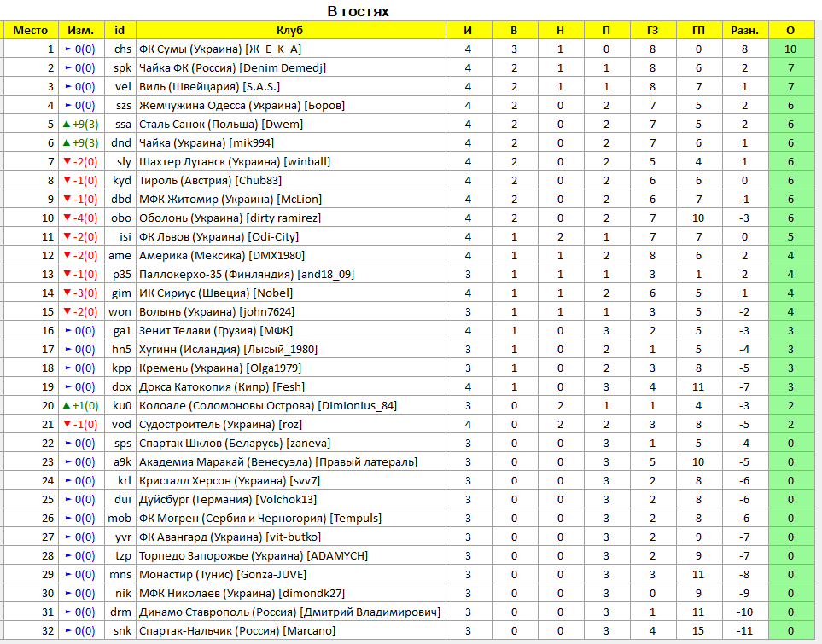The image size is (822, 644).
Task: Click the green 'О' points column header
Action: click(791, 31)
